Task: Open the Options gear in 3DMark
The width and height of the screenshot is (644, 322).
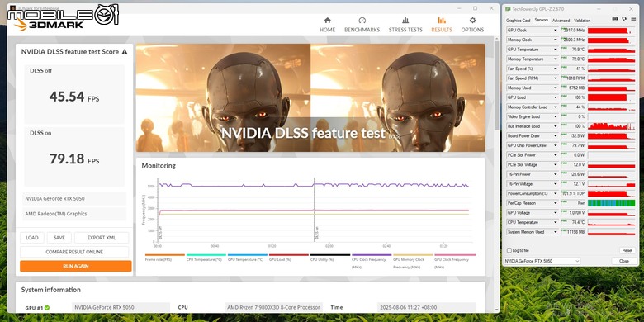Action: 472,25
